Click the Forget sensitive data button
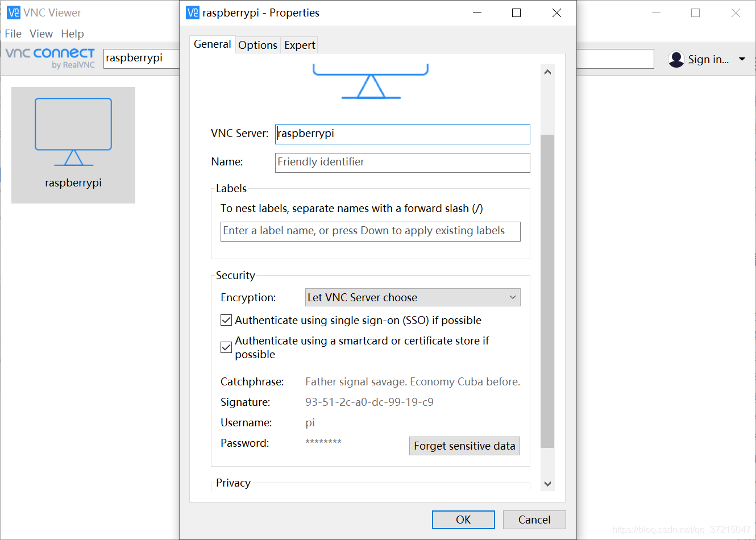756x540 pixels. pyautogui.click(x=464, y=446)
